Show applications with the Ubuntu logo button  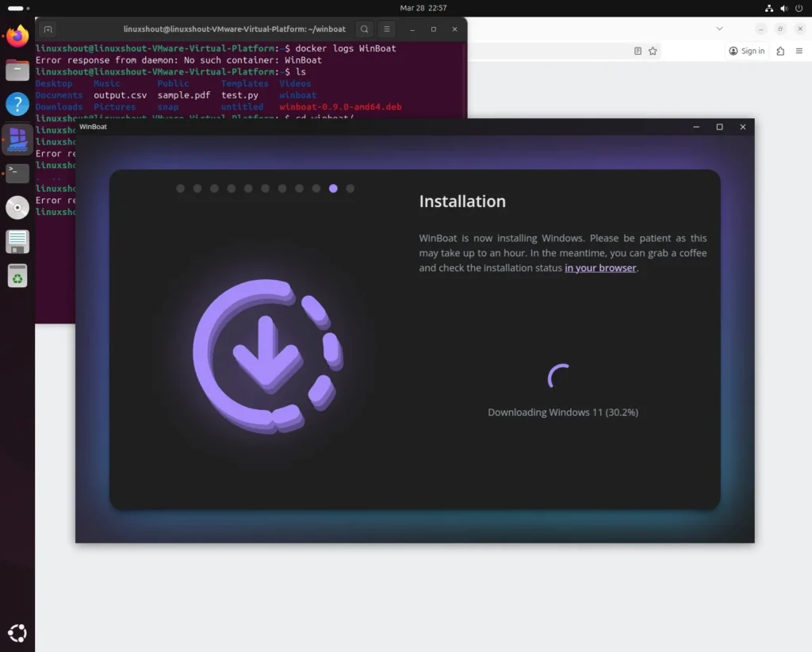coord(17,633)
